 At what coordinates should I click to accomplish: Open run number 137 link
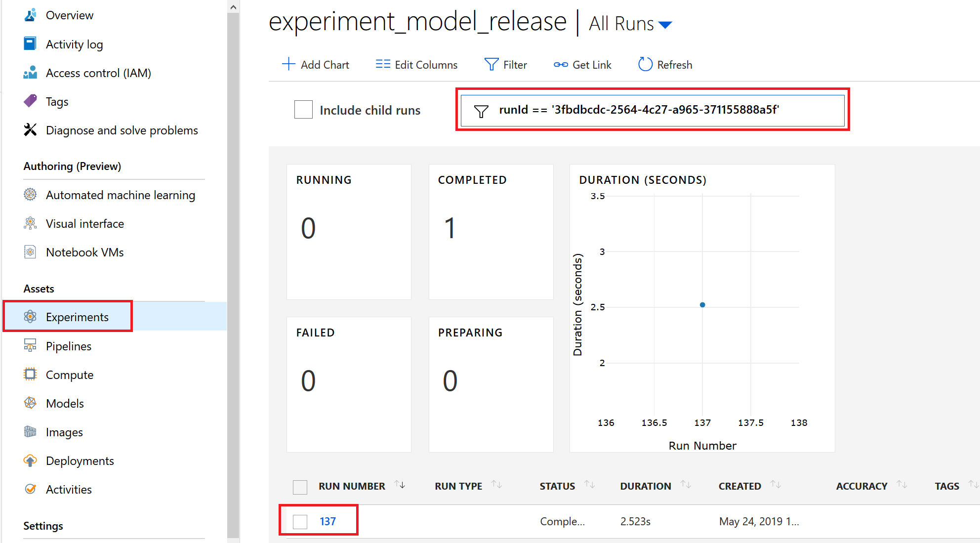(327, 522)
